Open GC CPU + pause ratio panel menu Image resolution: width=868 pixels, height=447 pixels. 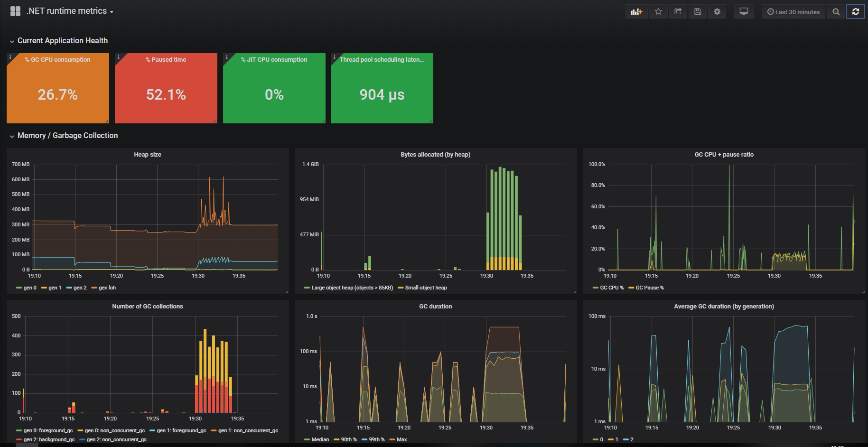click(x=724, y=155)
